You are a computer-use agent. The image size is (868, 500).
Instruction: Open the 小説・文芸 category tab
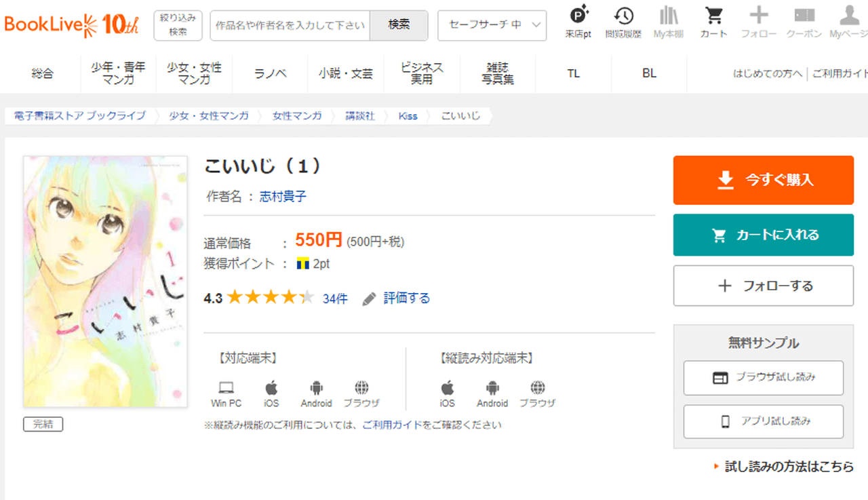(x=345, y=73)
